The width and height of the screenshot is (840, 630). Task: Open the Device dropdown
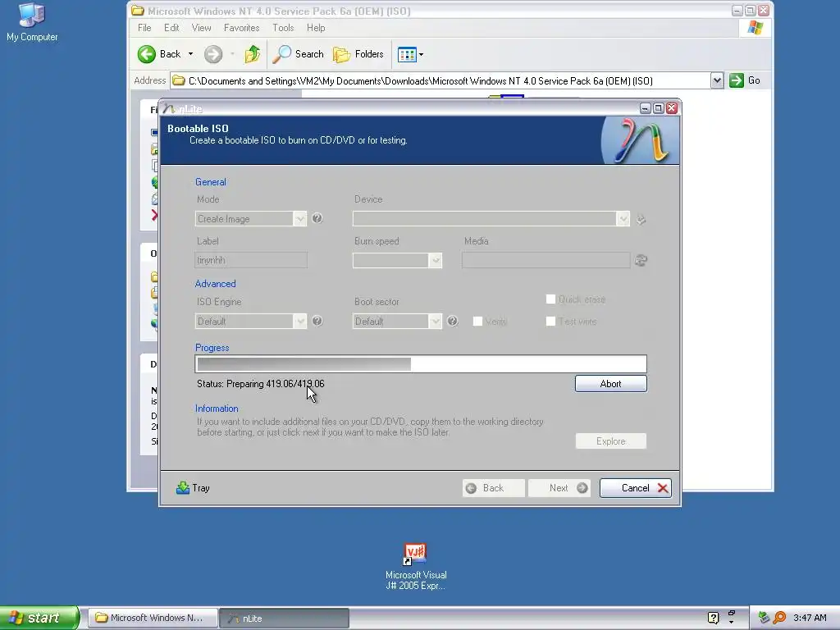491,218
